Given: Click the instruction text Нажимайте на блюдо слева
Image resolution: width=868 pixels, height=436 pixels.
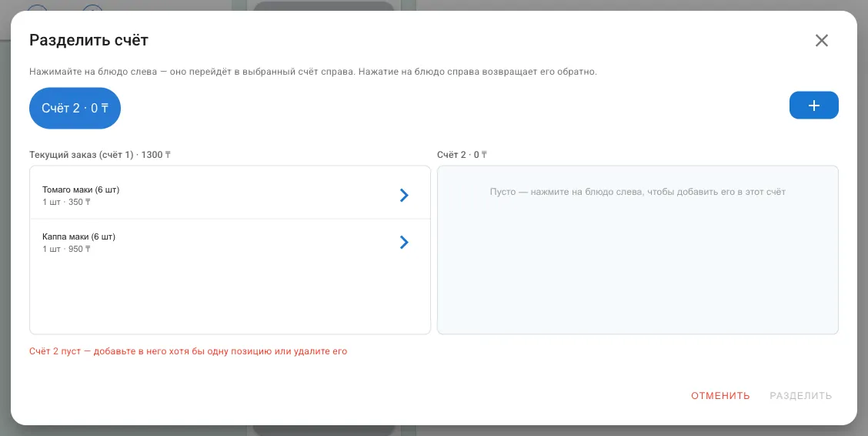Looking at the screenshot, I should (x=312, y=72).
